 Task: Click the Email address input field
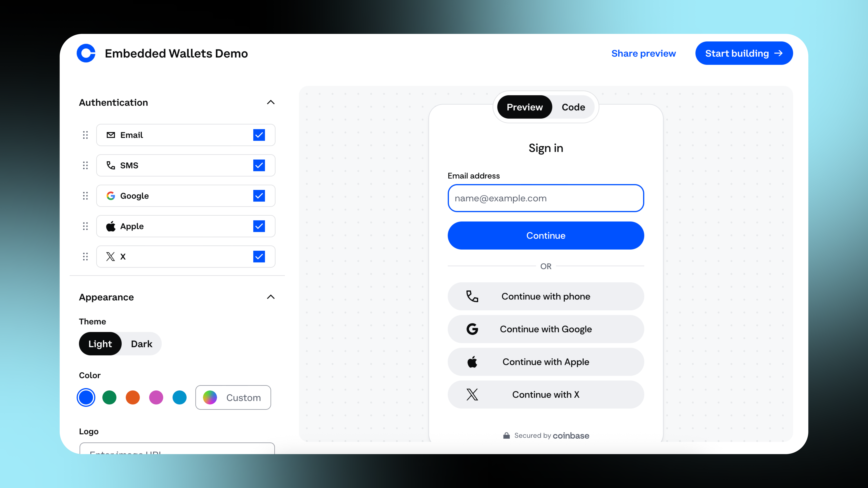point(546,198)
